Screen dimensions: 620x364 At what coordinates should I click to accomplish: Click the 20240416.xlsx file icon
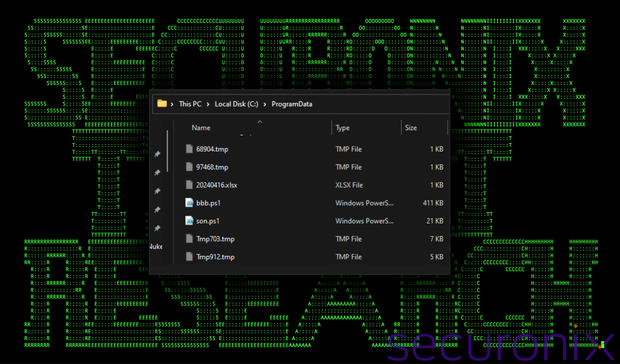pyautogui.click(x=189, y=185)
